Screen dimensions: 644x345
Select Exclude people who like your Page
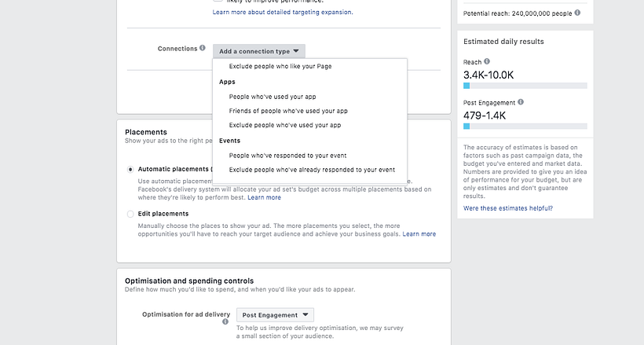click(x=280, y=66)
